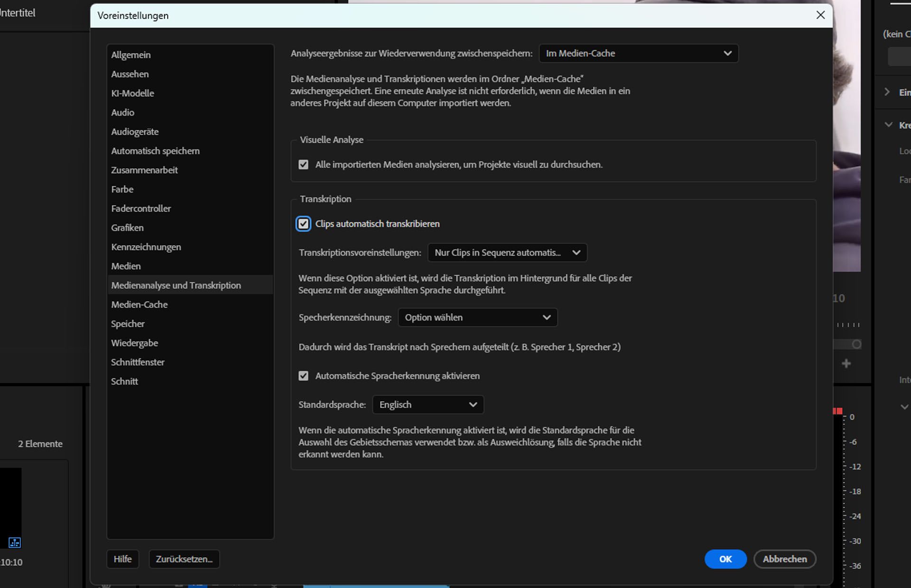Close the Voreinstellungen dialog
This screenshot has height=588, width=911.
820,15
